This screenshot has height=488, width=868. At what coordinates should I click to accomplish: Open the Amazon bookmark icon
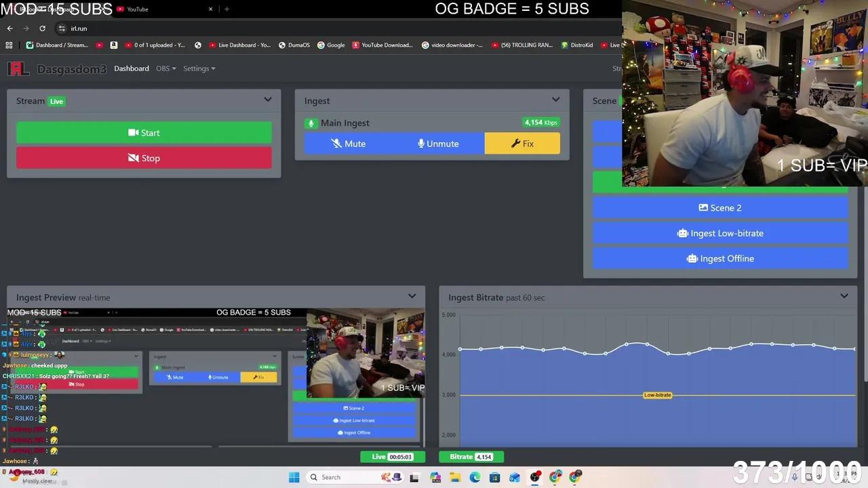point(113,45)
